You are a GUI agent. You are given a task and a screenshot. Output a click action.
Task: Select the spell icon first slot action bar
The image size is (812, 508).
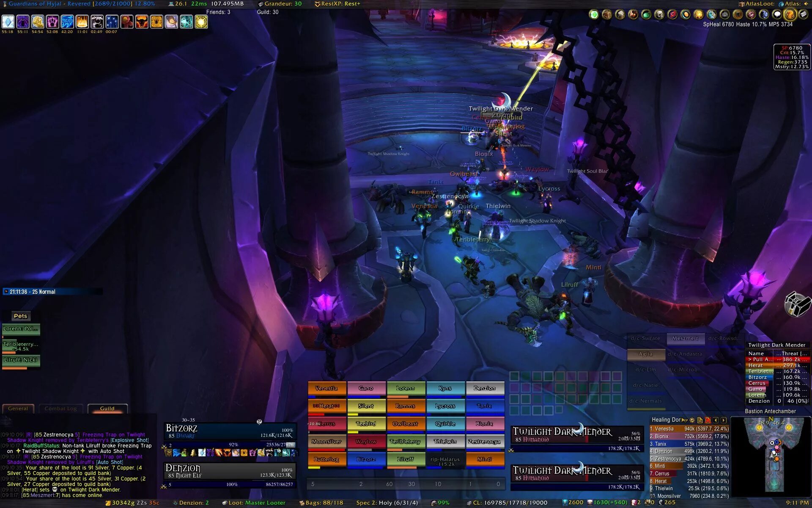9,22
